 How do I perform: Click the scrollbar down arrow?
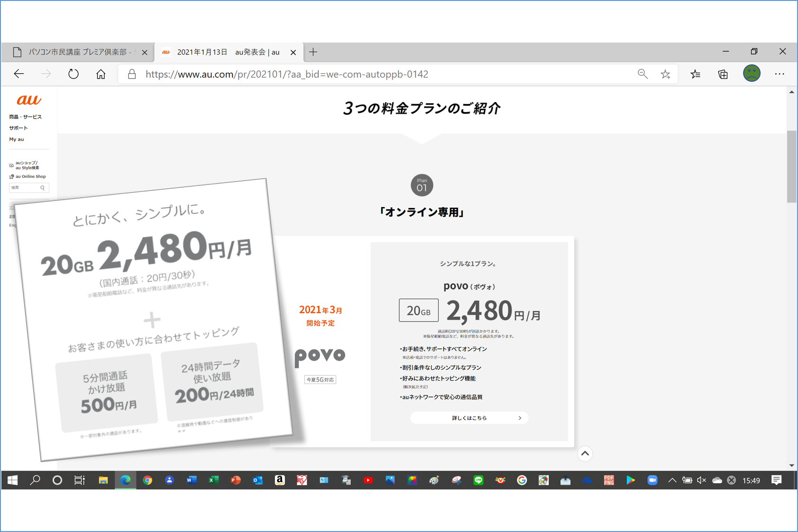tap(791, 465)
